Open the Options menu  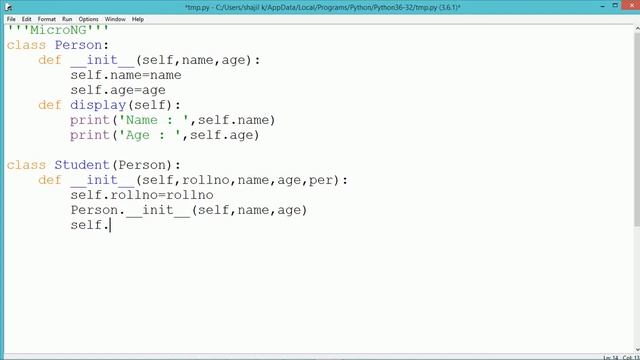[89, 19]
